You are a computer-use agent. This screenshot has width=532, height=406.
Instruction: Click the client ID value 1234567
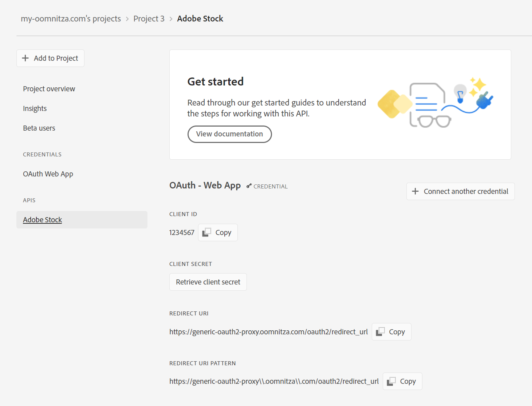click(182, 232)
